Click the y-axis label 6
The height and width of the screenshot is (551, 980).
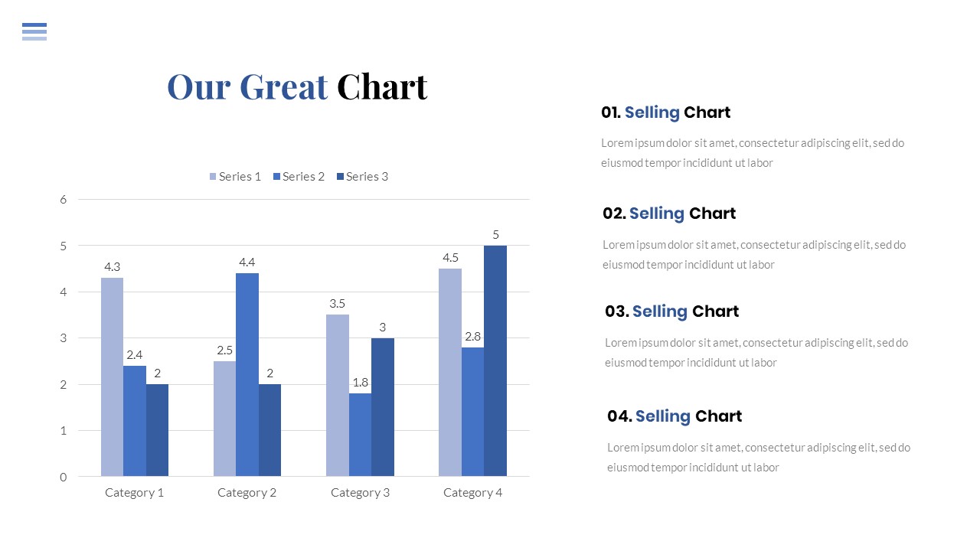point(64,200)
